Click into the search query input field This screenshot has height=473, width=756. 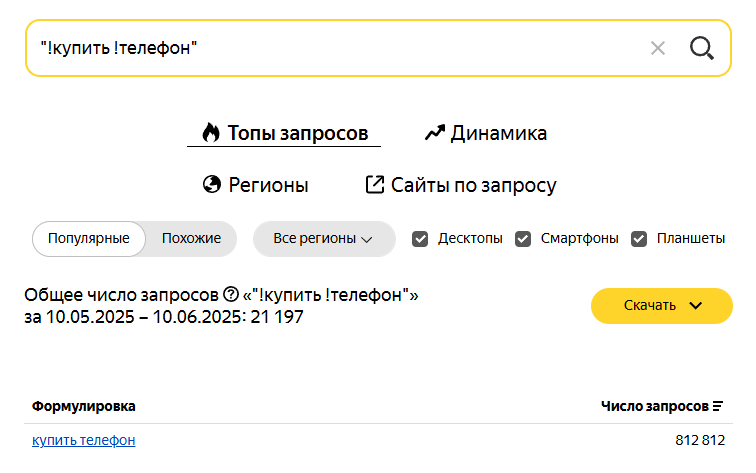point(338,48)
